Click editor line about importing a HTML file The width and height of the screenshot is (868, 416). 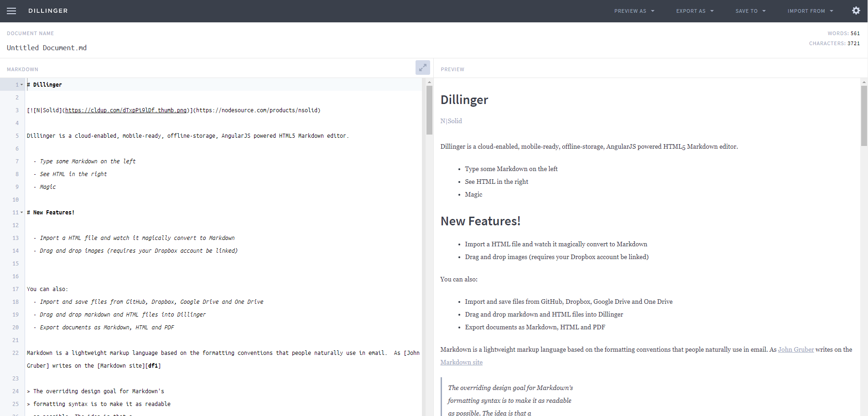click(x=134, y=238)
